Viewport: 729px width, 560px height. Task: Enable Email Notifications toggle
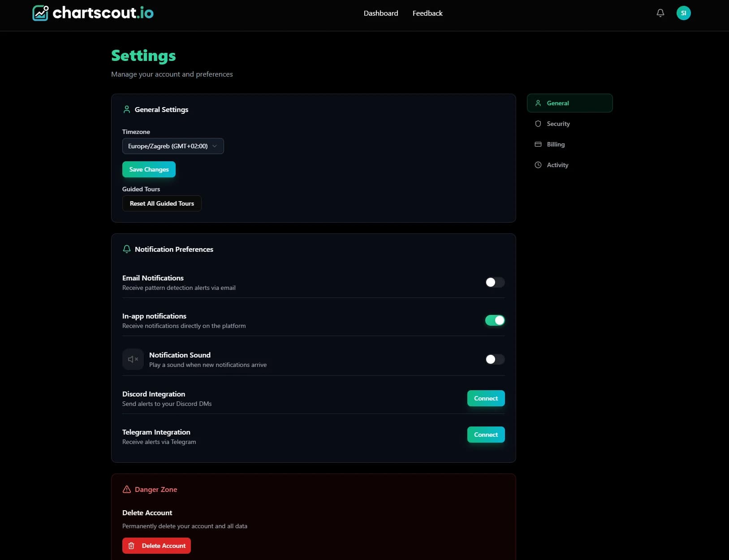coord(494,282)
